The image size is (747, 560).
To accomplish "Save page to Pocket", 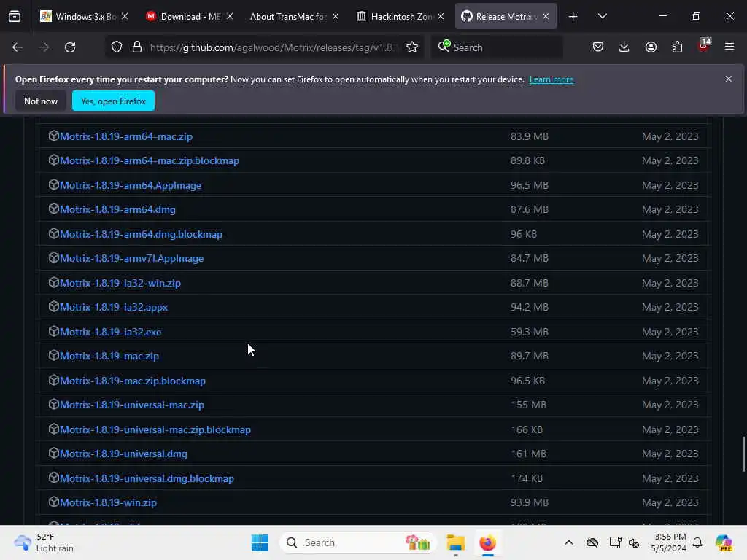I will pos(598,47).
